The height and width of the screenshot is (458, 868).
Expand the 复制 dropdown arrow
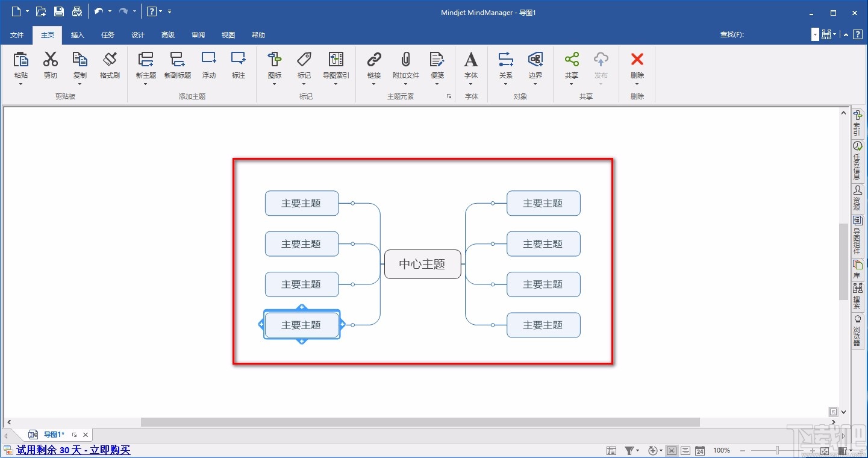click(80, 84)
